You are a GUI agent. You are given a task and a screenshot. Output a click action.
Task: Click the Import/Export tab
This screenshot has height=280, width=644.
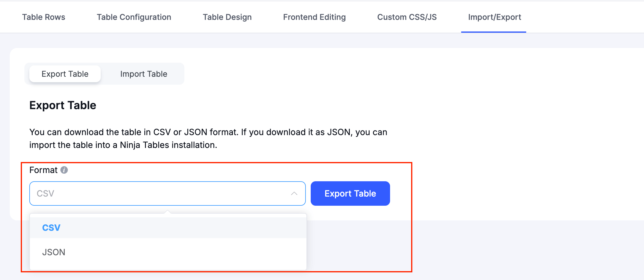[494, 17]
